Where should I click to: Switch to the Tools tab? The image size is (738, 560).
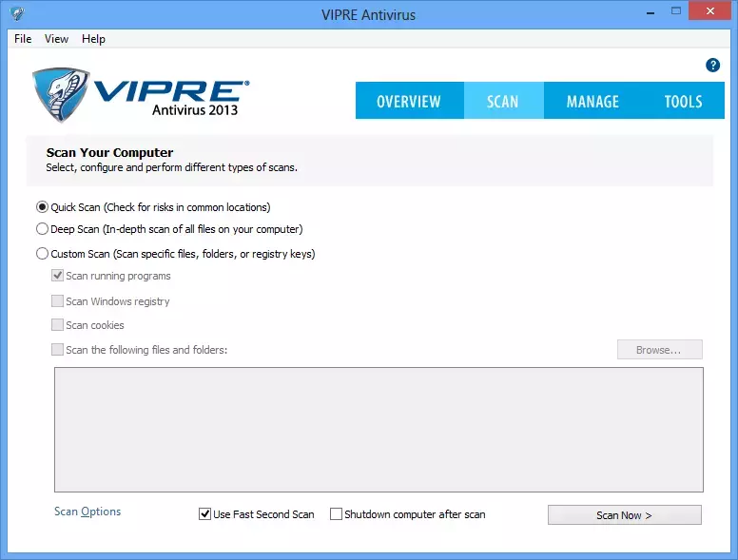coord(683,101)
